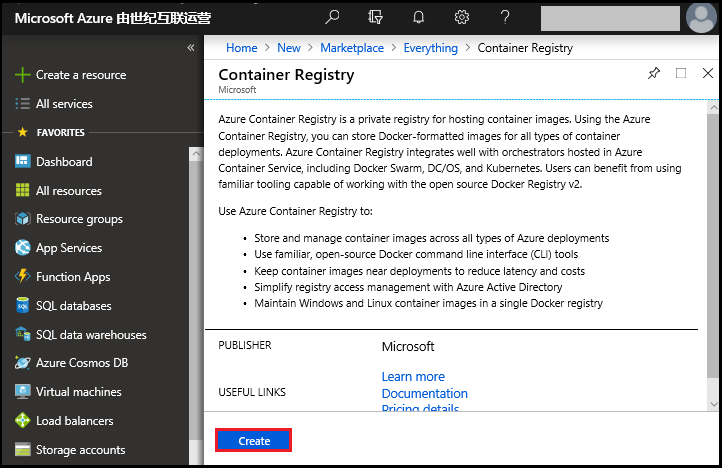The image size is (722, 468).
Task: Click the user account avatar
Action: click(702, 18)
